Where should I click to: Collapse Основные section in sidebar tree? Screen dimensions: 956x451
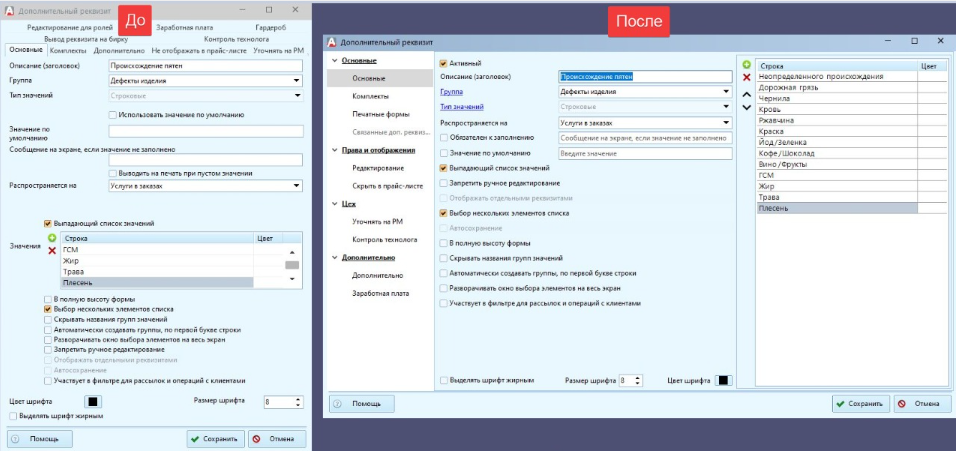[x=334, y=61]
